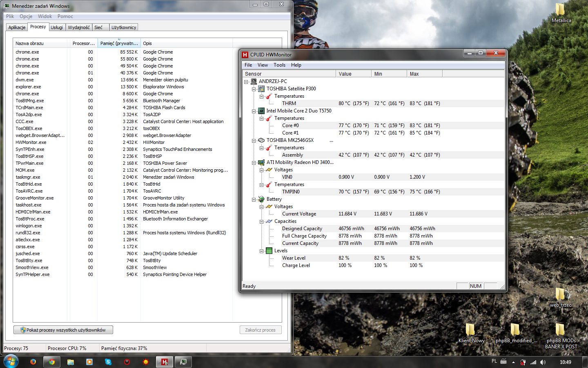This screenshot has width=588, height=368.
Task: Click Pokaż procesy wszystkich użytkowników button
Action: pyautogui.click(x=63, y=330)
